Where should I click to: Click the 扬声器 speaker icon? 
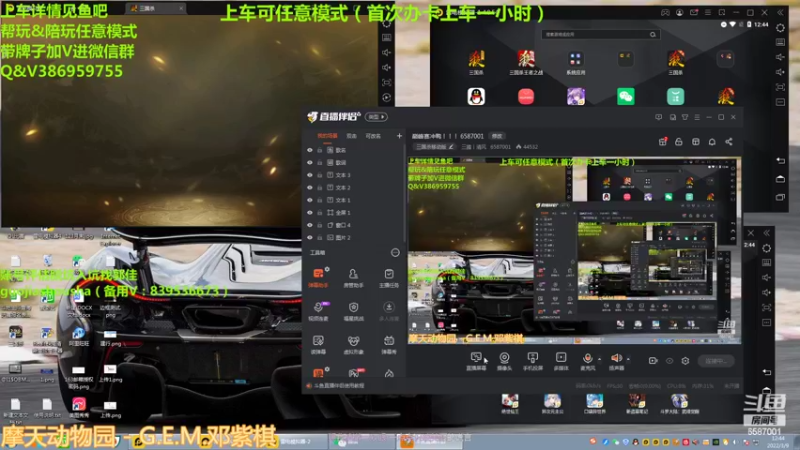616,359
